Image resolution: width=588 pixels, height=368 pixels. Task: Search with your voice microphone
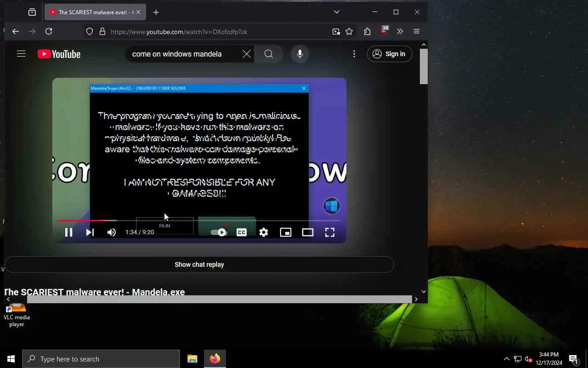click(300, 54)
